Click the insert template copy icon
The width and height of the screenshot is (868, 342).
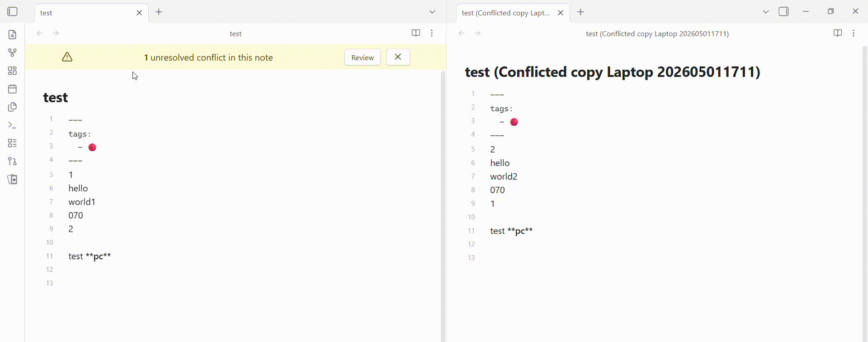pyautogui.click(x=12, y=107)
